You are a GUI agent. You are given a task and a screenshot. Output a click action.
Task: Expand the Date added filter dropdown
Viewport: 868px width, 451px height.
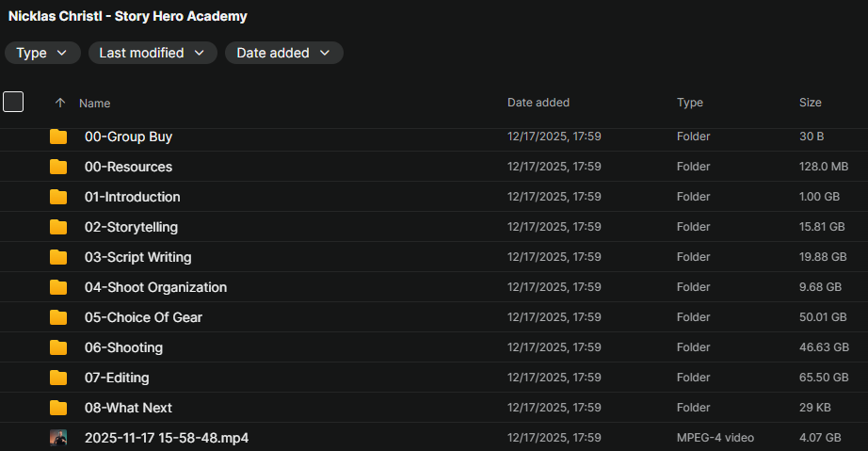283,53
